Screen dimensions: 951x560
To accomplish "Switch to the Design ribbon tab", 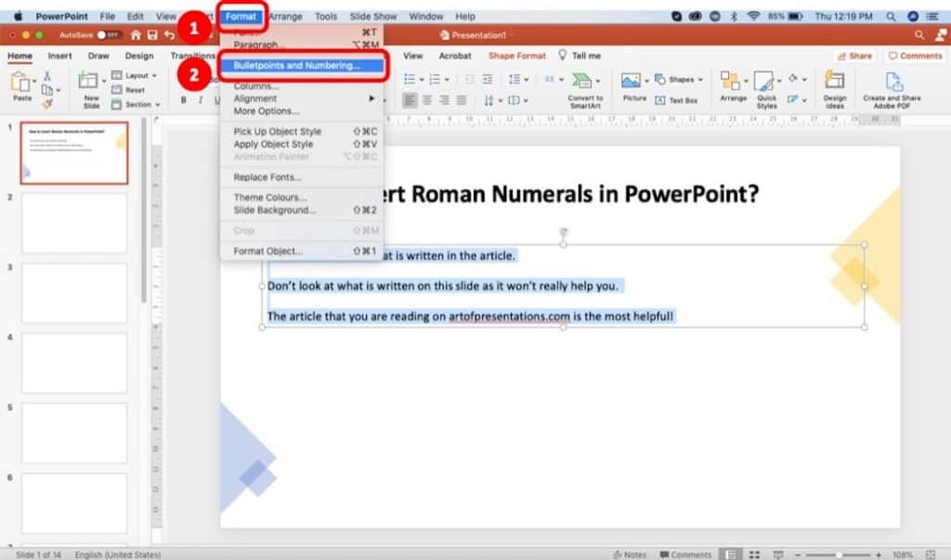I will click(x=139, y=56).
